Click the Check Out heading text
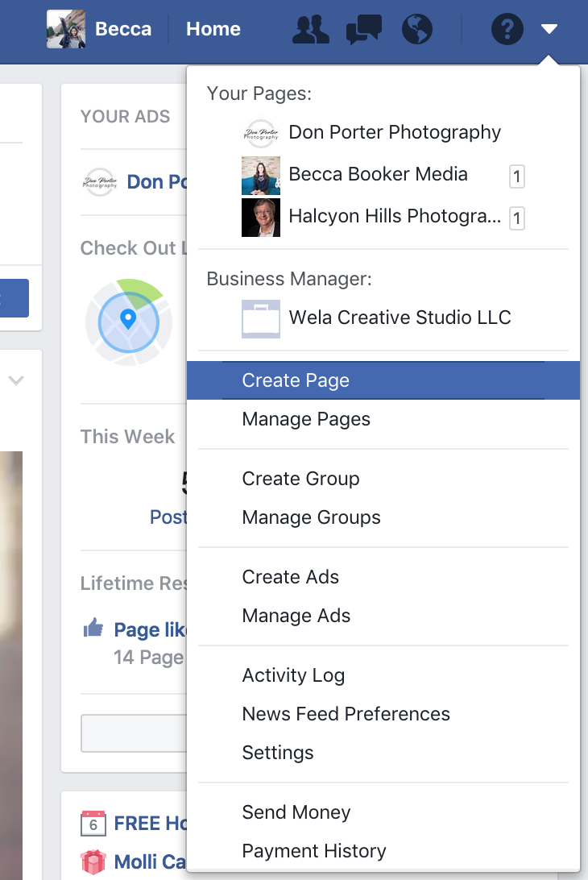The image size is (588, 880). click(x=134, y=248)
